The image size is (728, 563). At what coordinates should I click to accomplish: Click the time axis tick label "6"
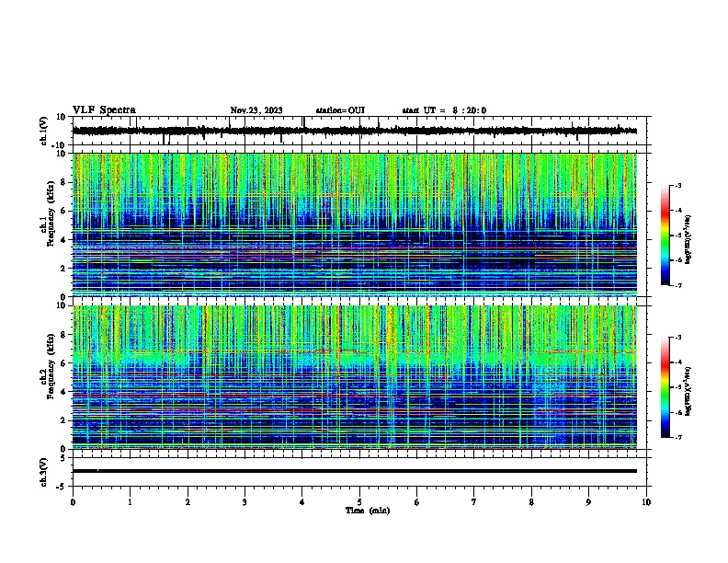[417, 502]
